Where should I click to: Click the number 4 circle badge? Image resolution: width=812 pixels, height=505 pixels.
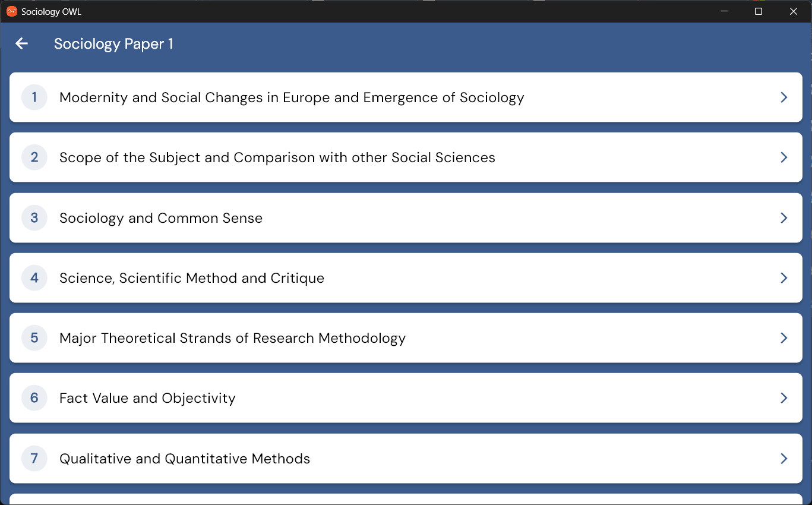click(x=34, y=278)
